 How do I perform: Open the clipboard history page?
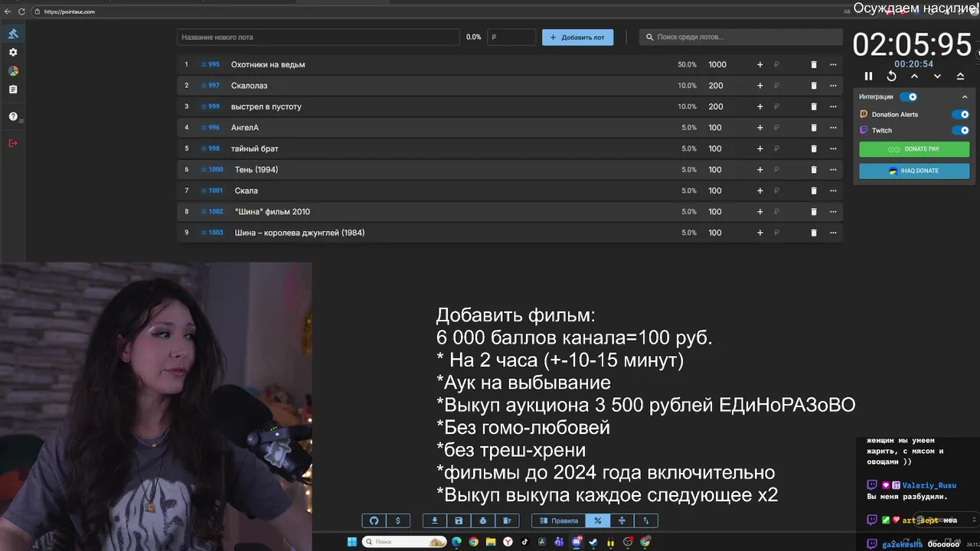click(x=13, y=90)
